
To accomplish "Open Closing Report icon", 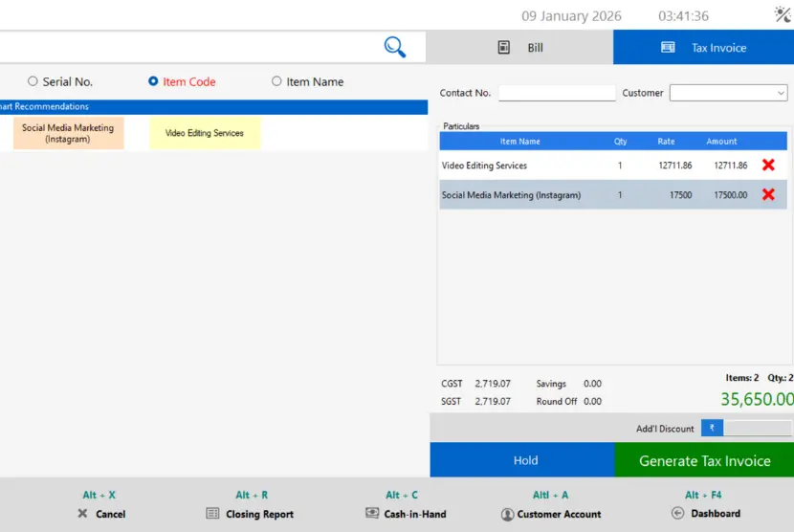I will click(212, 514).
